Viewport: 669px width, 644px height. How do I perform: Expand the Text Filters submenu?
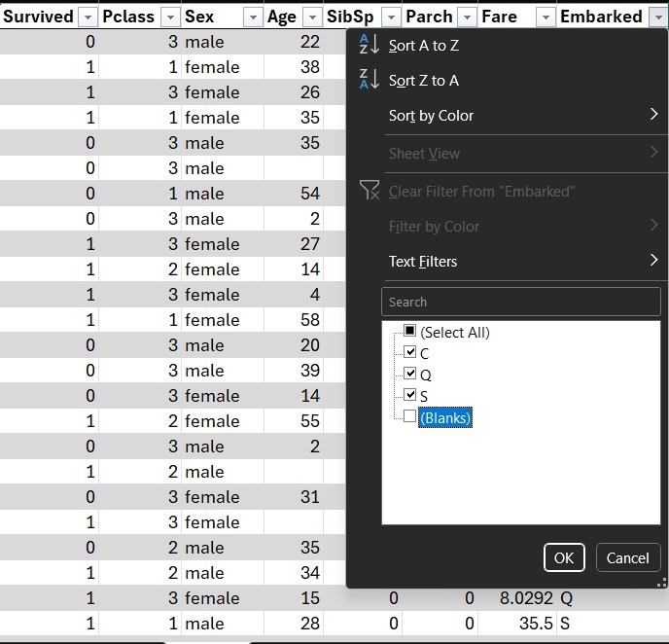pyautogui.click(x=653, y=261)
